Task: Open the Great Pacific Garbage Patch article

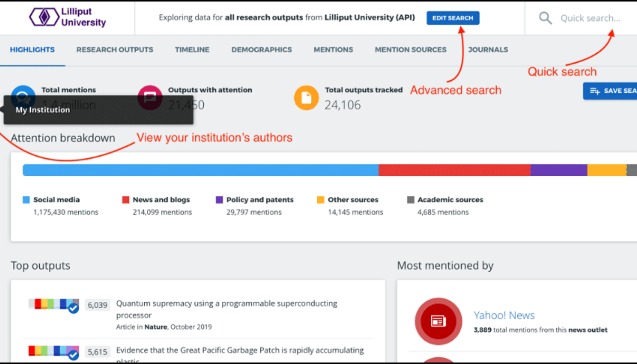Action: pos(240,355)
